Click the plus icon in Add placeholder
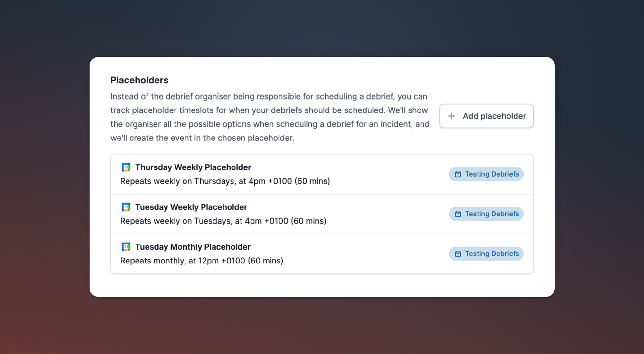The image size is (644, 354). coord(451,116)
